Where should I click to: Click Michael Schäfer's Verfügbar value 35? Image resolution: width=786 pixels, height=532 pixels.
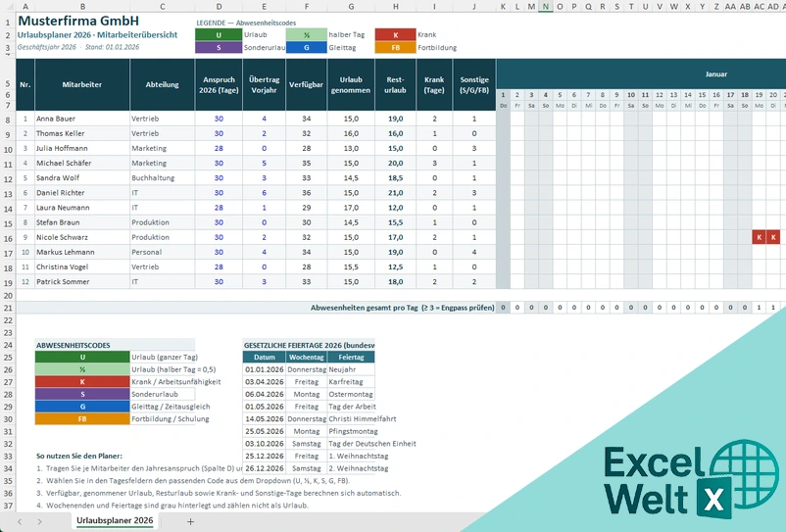point(307,163)
